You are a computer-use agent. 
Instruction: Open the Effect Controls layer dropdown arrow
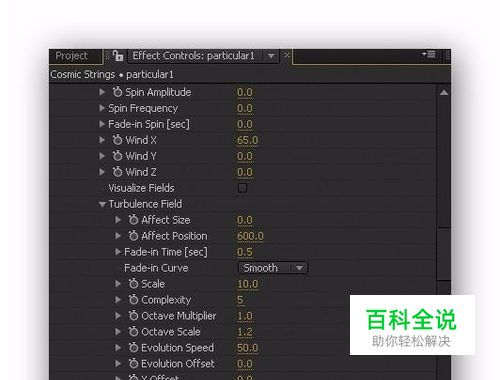pyautogui.click(x=271, y=56)
